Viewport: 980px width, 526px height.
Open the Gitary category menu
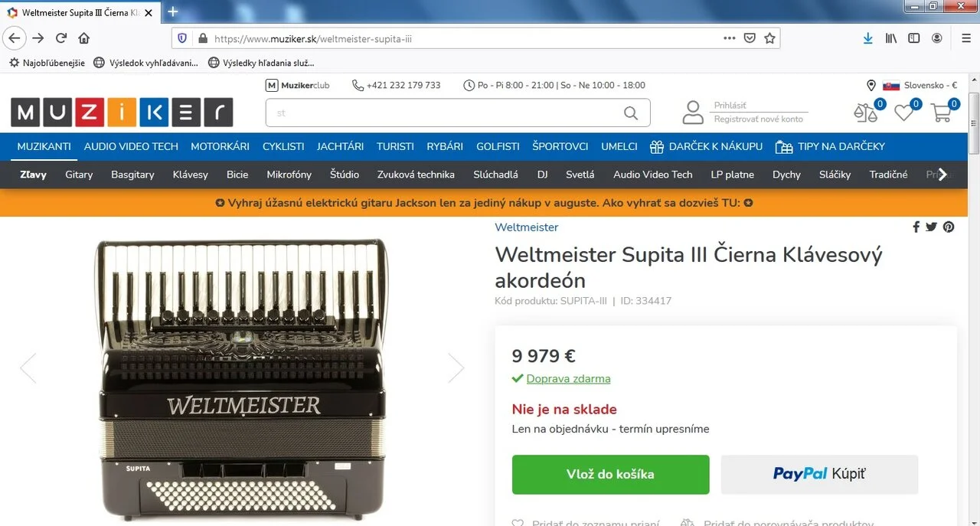click(x=79, y=175)
